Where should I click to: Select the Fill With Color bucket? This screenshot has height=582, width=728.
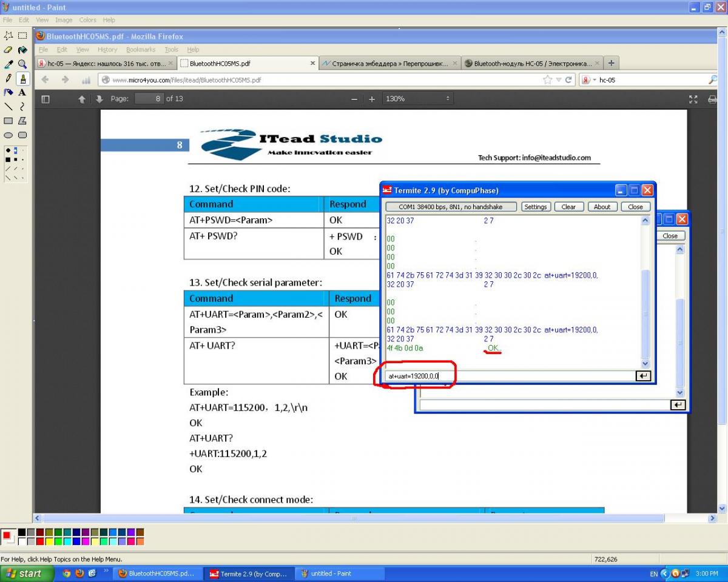tap(22, 50)
